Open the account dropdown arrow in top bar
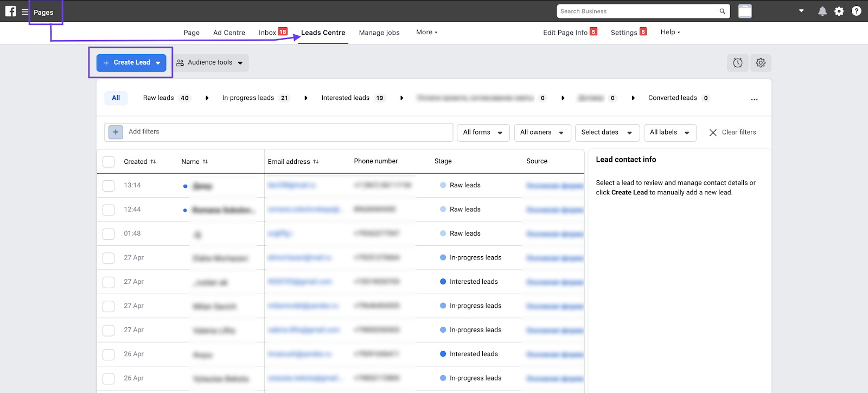The width and height of the screenshot is (868, 393). tap(801, 11)
